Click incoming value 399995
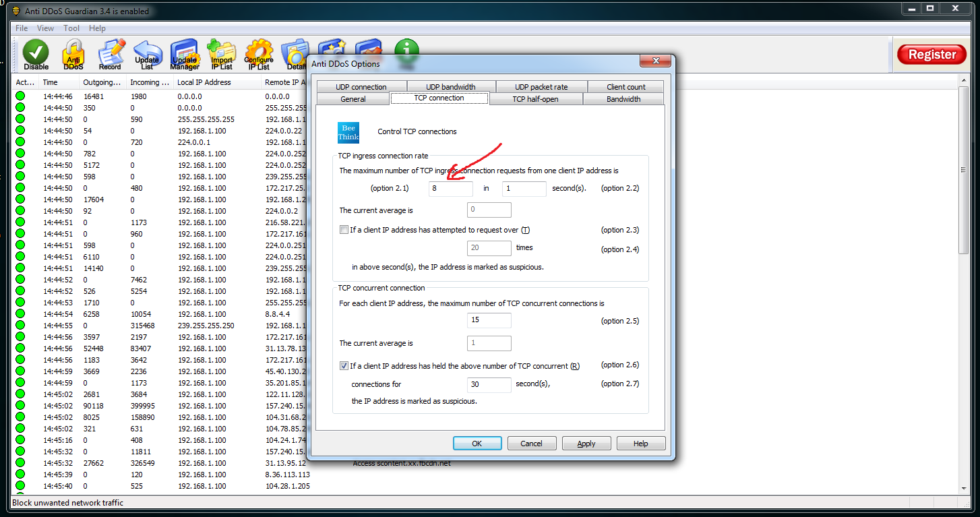Viewport: 980px width, 517px height. pyautogui.click(x=142, y=406)
